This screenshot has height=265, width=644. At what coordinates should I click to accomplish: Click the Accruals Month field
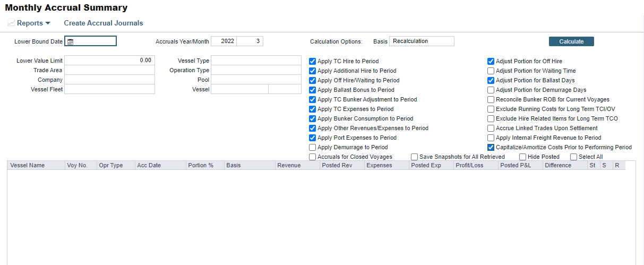tap(250, 41)
